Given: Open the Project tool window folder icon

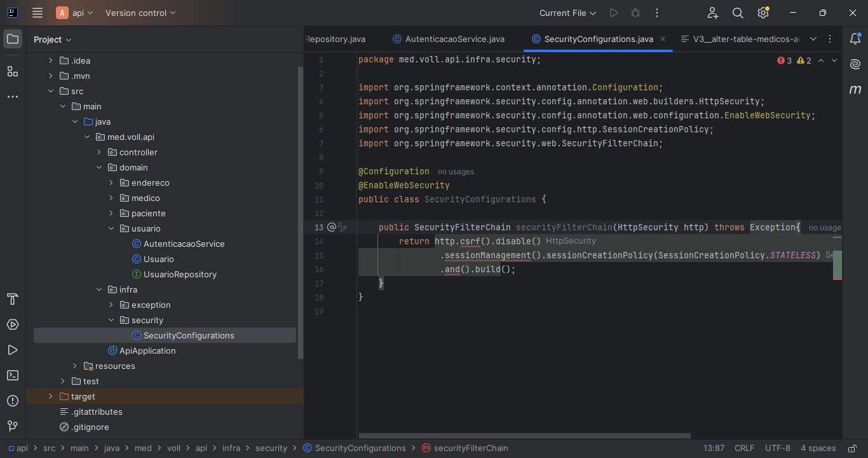Looking at the screenshot, I should [13, 39].
